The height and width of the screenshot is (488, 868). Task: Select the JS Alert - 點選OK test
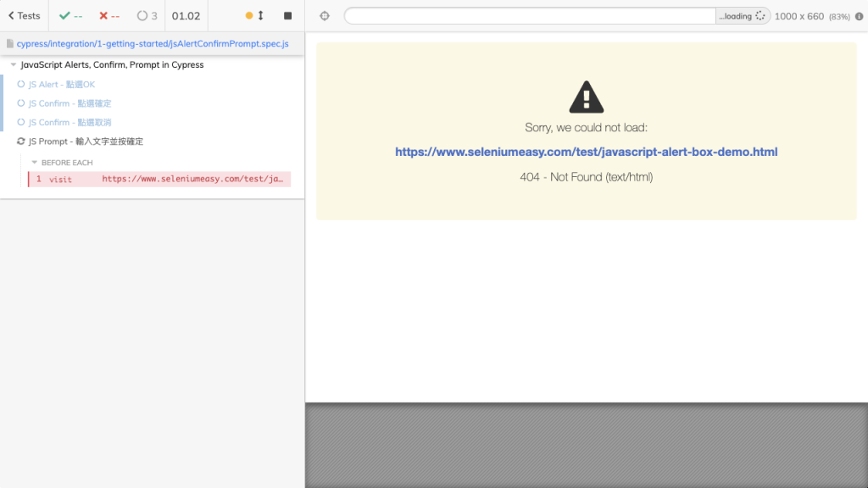pyautogui.click(x=61, y=84)
